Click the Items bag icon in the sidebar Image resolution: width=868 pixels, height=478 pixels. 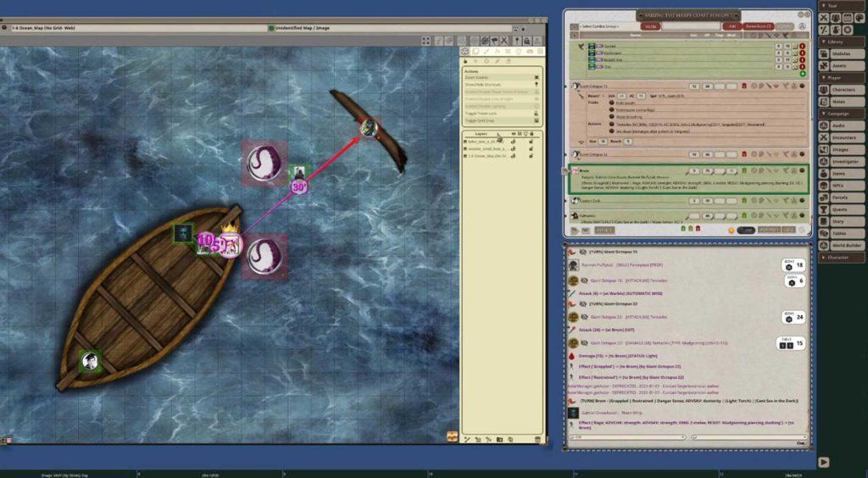tap(824, 174)
